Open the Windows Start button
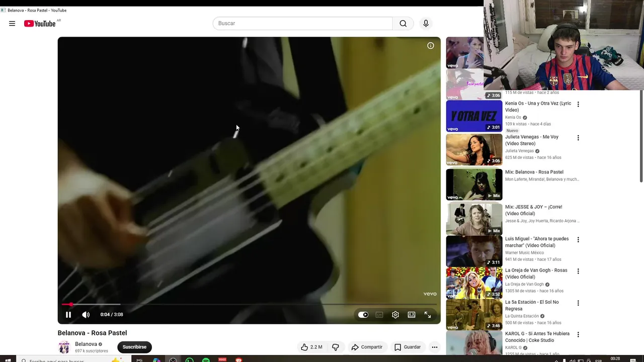This screenshot has height=362, width=644. (x=8, y=360)
